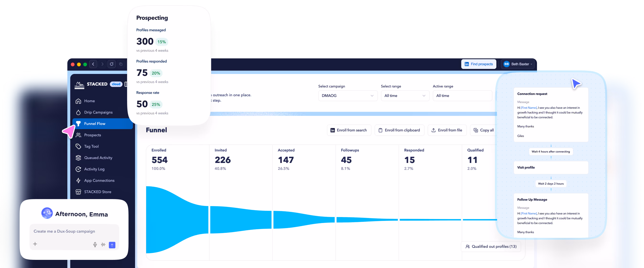
Task: Click the Enrolled funnel segment in chart
Action: 177,220
